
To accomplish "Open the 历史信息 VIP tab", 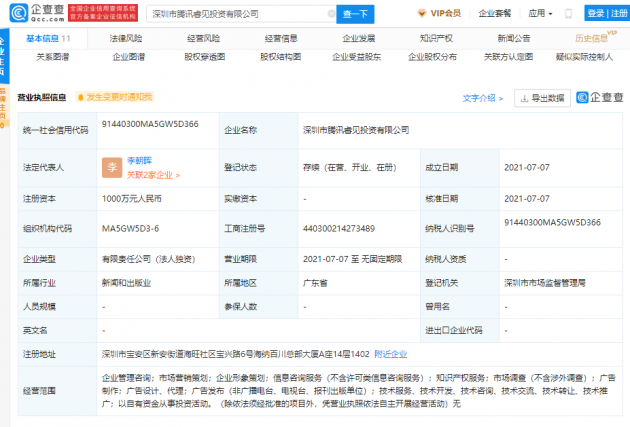I will [595, 38].
